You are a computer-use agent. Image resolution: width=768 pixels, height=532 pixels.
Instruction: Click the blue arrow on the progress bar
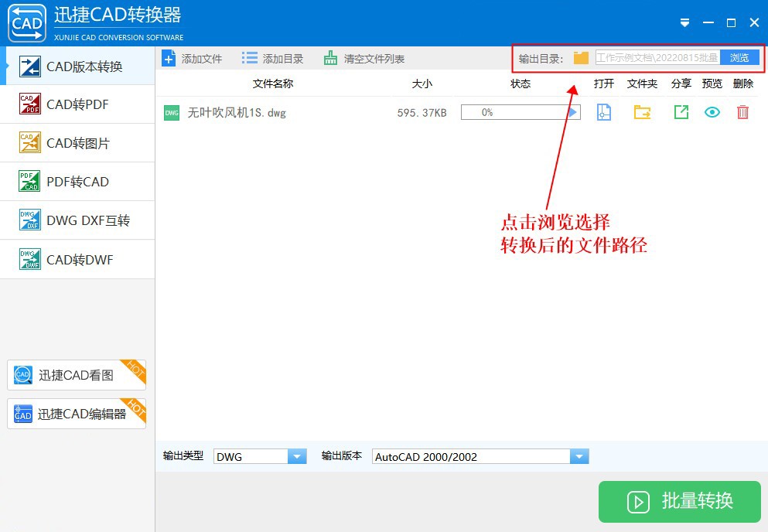[x=571, y=111]
